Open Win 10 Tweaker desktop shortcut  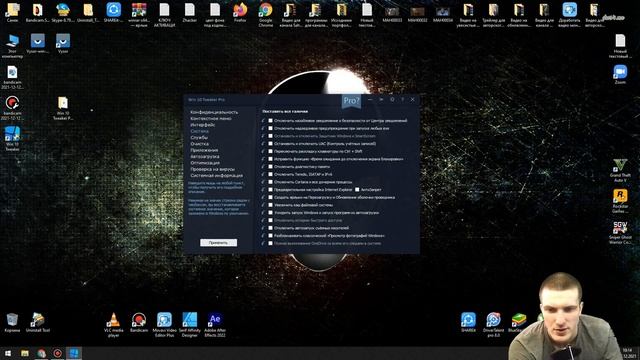click(x=12, y=139)
